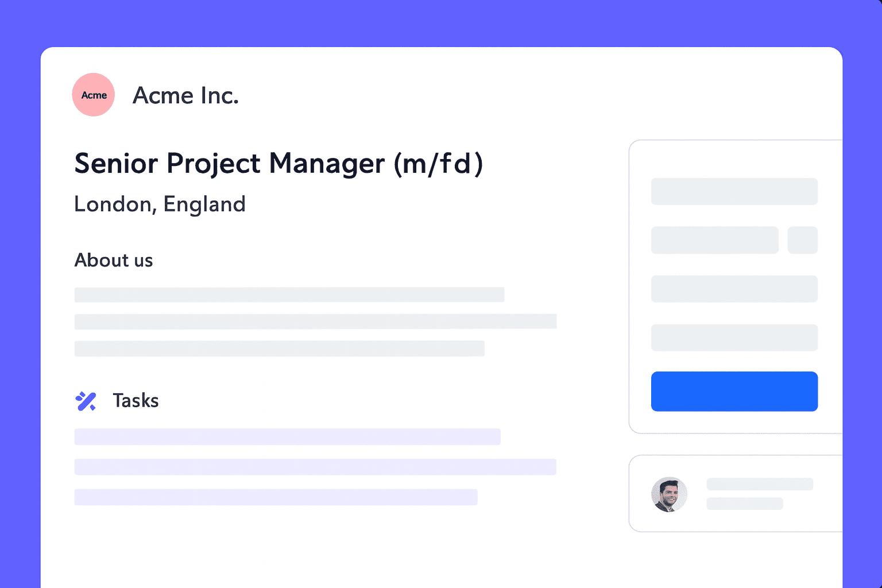Viewport: 882px width, 588px height.
Task: Click the recruiter's profile photo
Action: coord(669,494)
